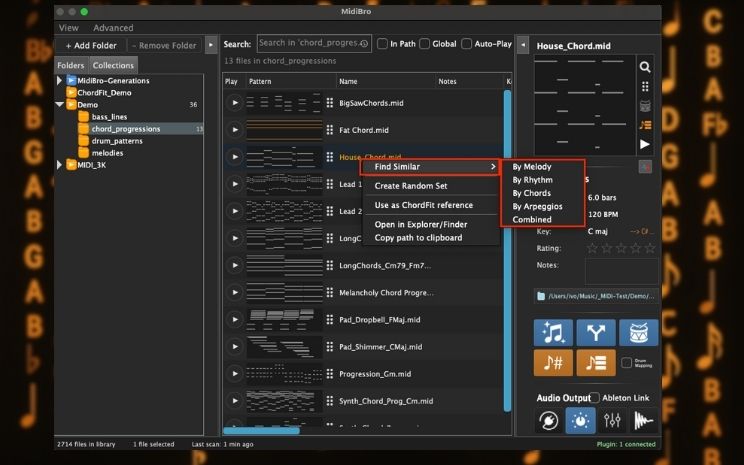Image resolution: width=744 pixels, height=465 pixels.
Task: Click the vertical blue file list scrollbar
Action: coord(507,250)
